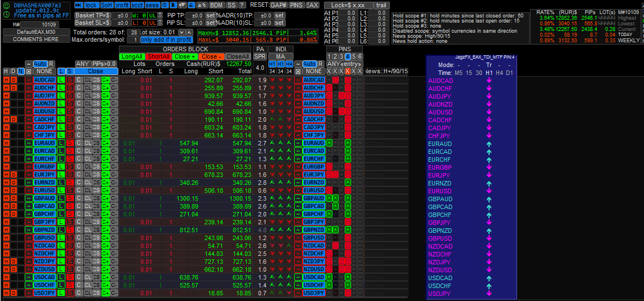The image size is (644, 301).
Task: Click the blue EURUSD symbol button on left
Action: (x=45, y=190)
